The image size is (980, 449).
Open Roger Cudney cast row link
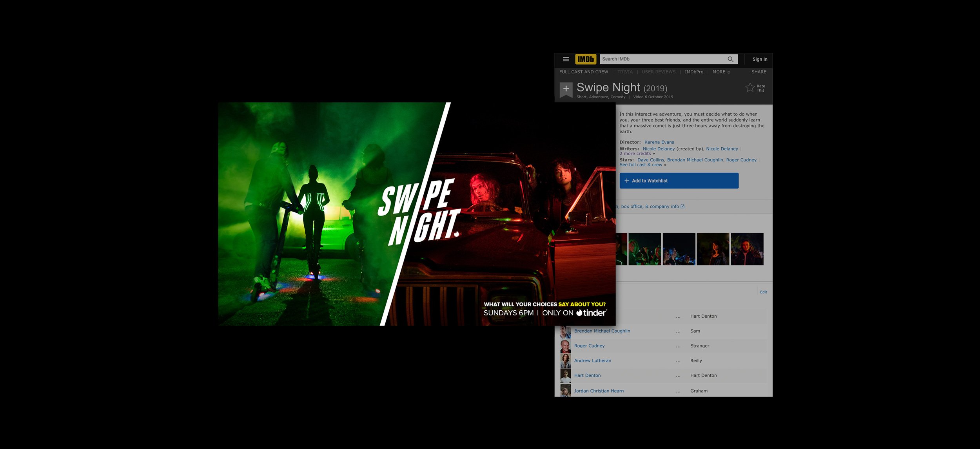pos(589,346)
